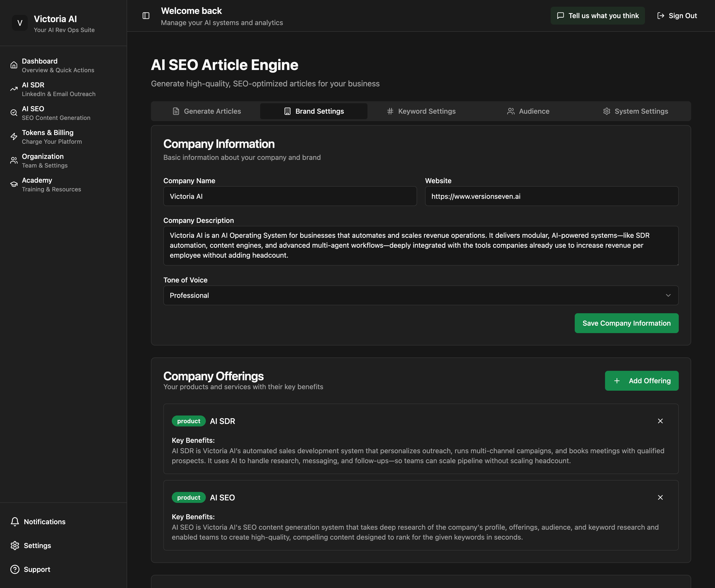The height and width of the screenshot is (588, 715).
Task: Open the Audience tab
Action: coord(528,111)
